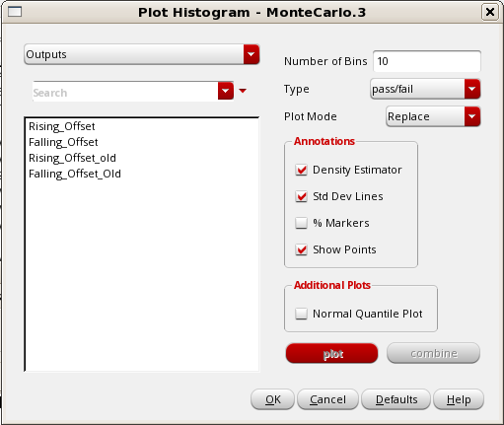Open the Plot Mode Replace dropdown
This screenshot has height=425, width=504.
click(433, 116)
